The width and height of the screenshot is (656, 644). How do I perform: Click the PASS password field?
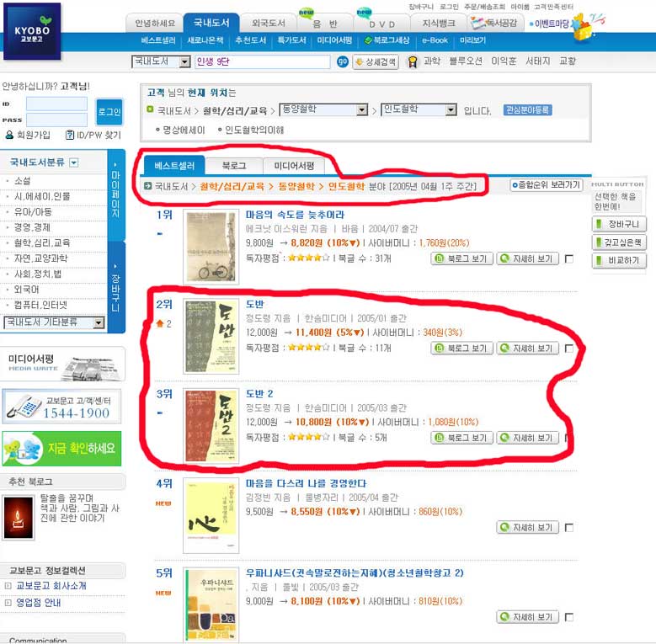[56, 120]
